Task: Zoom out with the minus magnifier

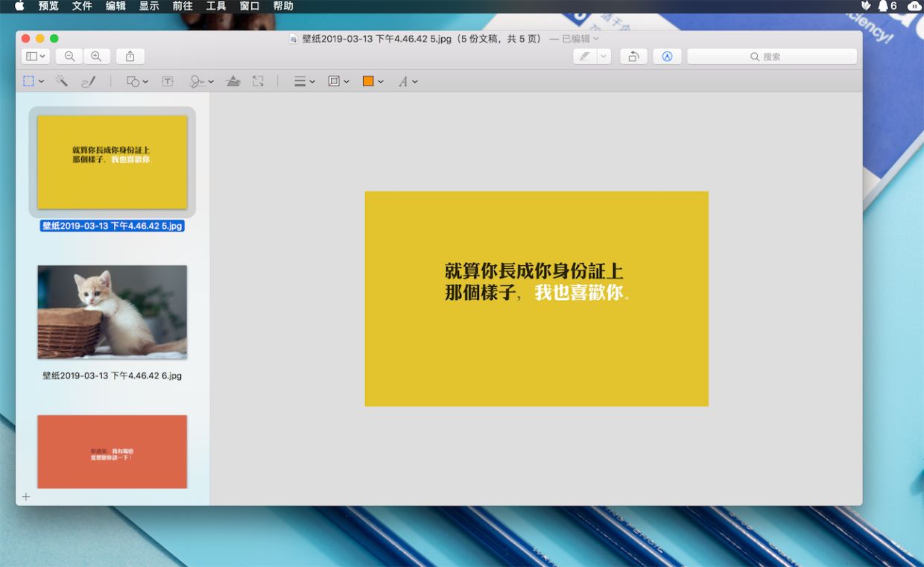Action: pos(69,56)
